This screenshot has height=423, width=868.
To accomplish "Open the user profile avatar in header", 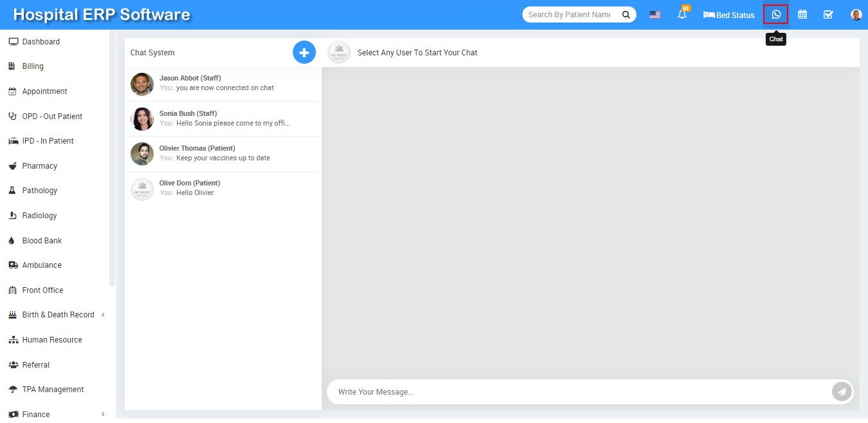I will pyautogui.click(x=856, y=14).
